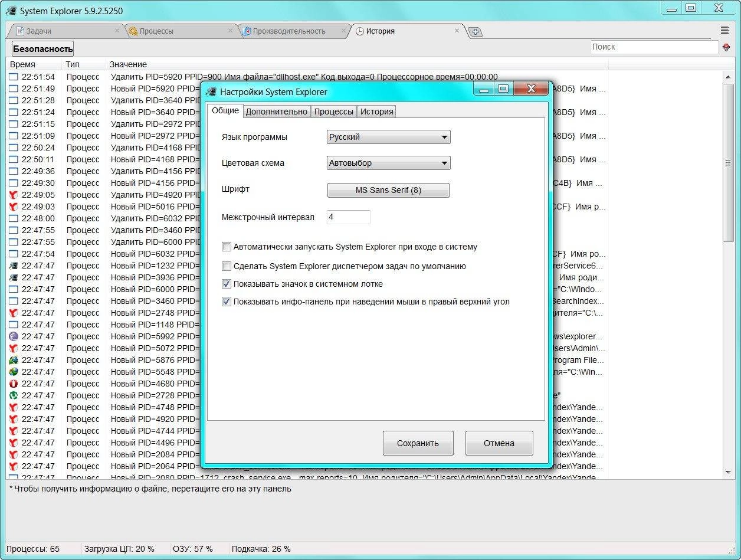The height and width of the screenshot is (560, 741).
Task: Click the uTorrent icon in the PID=2728 row
Action: (14, 395)
